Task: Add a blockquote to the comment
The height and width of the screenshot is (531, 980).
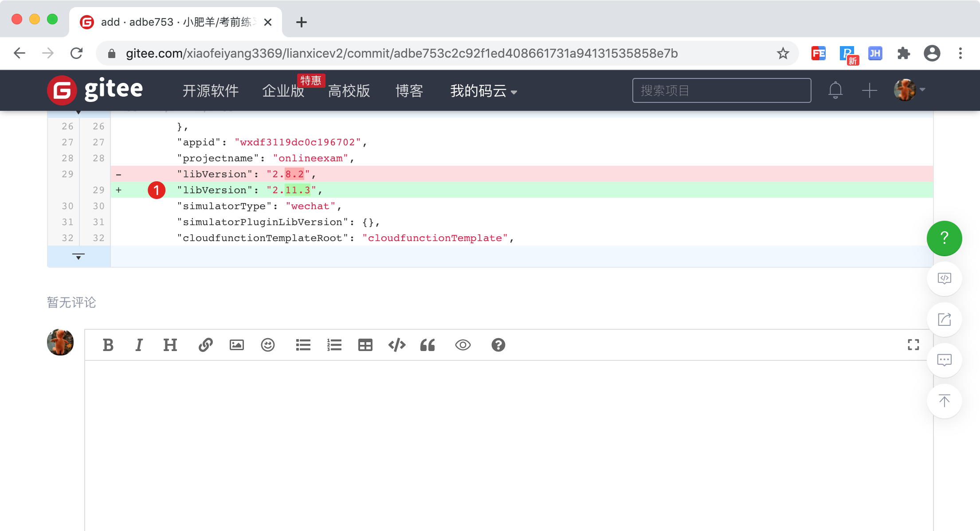Action: pos(427,345)
